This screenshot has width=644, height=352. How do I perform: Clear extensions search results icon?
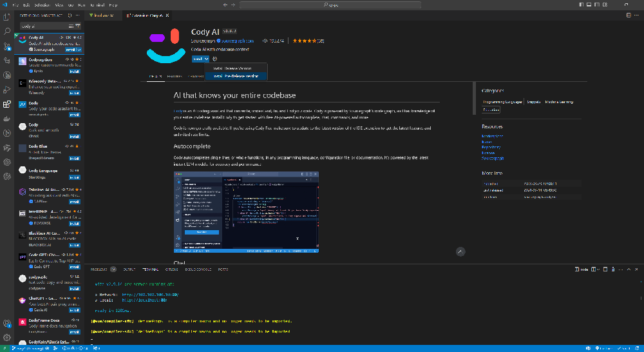[x=71, y=26]
